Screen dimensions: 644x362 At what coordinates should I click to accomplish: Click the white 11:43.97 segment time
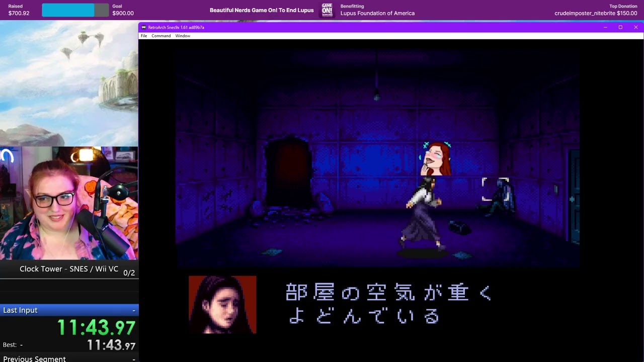pyautogui.click(x=111, y=345)
